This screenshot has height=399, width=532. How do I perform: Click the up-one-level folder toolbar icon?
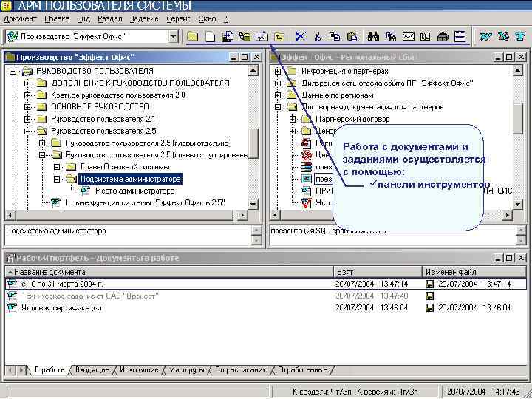(279, 36)
